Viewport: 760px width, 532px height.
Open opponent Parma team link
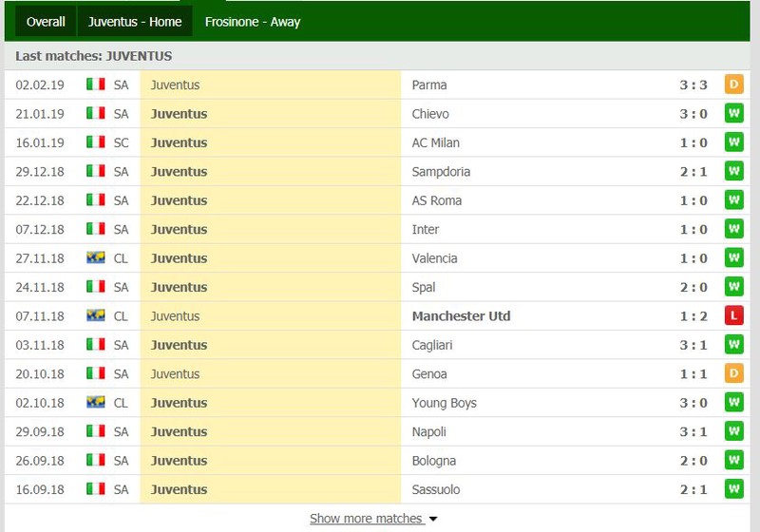[429, 85]
